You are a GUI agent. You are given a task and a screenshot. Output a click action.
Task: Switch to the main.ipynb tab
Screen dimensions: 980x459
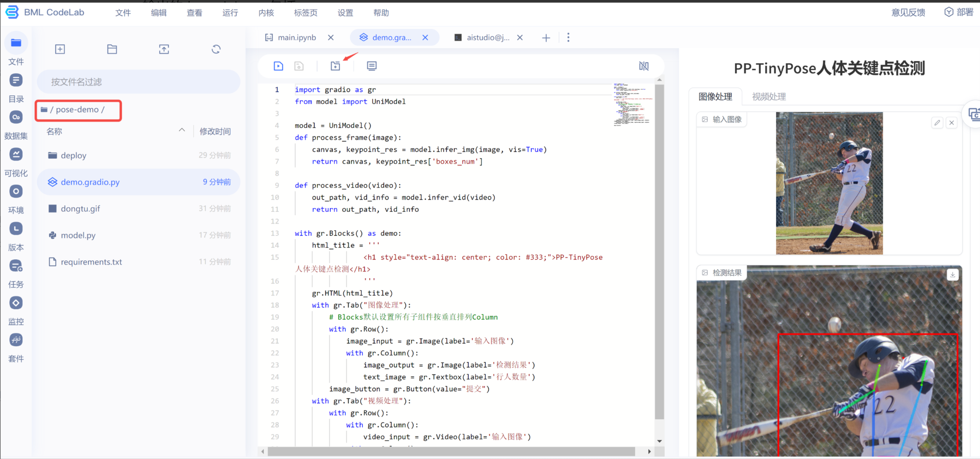tap(296, 37)
